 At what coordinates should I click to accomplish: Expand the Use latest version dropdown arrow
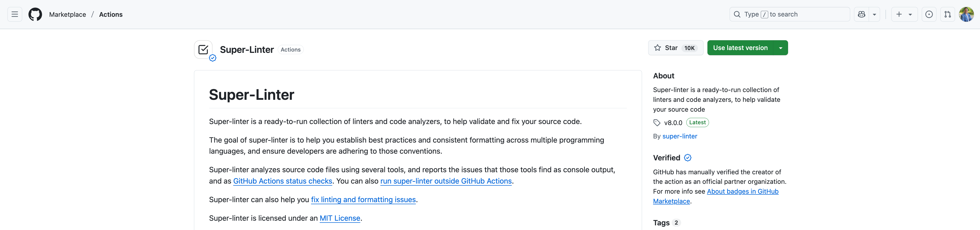click(781, 48)
